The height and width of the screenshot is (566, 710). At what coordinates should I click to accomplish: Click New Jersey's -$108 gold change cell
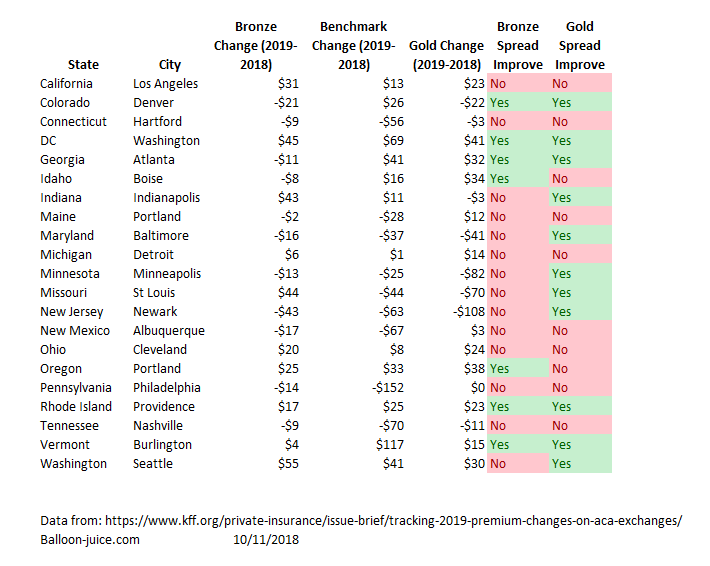[x=469, y=312]
